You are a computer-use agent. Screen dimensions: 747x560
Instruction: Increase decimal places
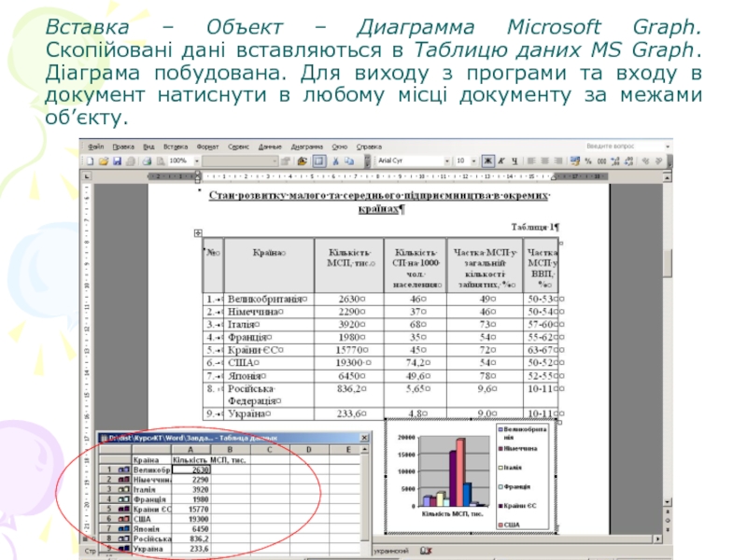[x=615, y=161]
